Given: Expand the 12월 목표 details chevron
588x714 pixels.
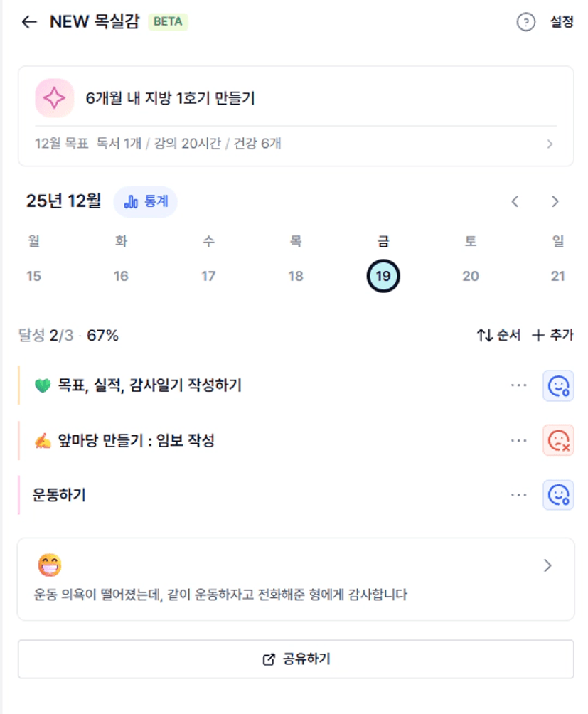Looking at the screenshot, I should [x=550, y=144].
